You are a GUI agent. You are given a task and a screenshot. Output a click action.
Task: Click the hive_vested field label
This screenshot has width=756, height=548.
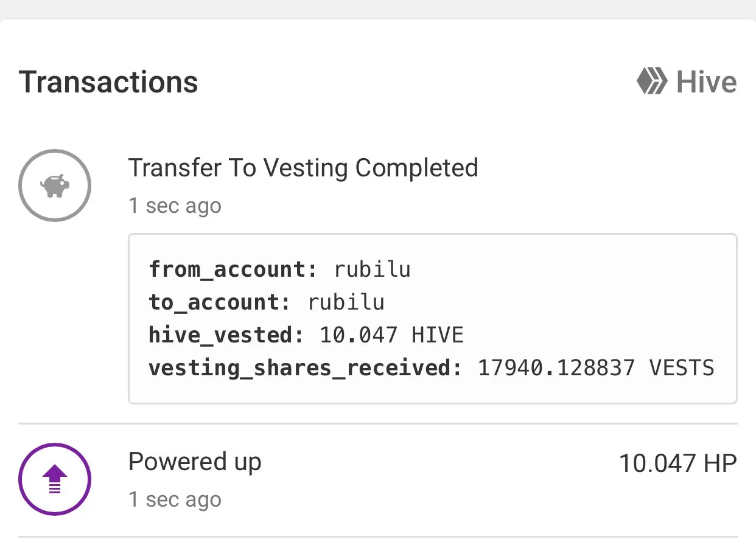click(x=227, y=335)
